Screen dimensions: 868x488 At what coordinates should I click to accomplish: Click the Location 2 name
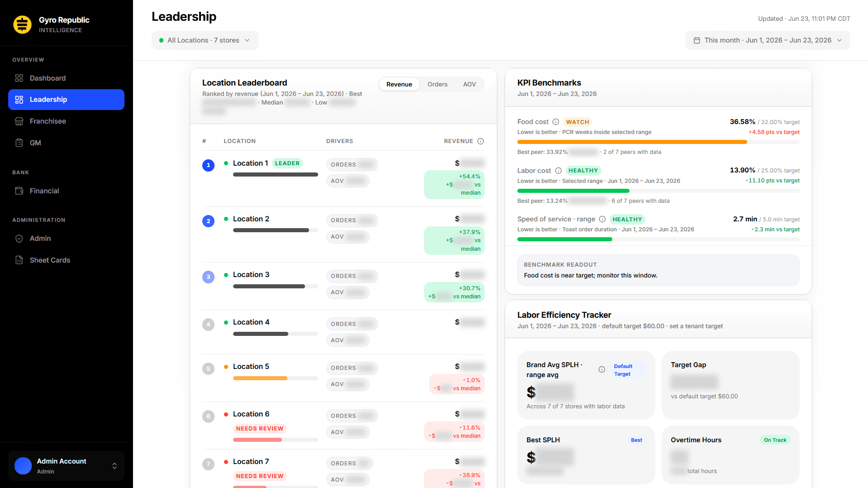click(x=251, y=219)
